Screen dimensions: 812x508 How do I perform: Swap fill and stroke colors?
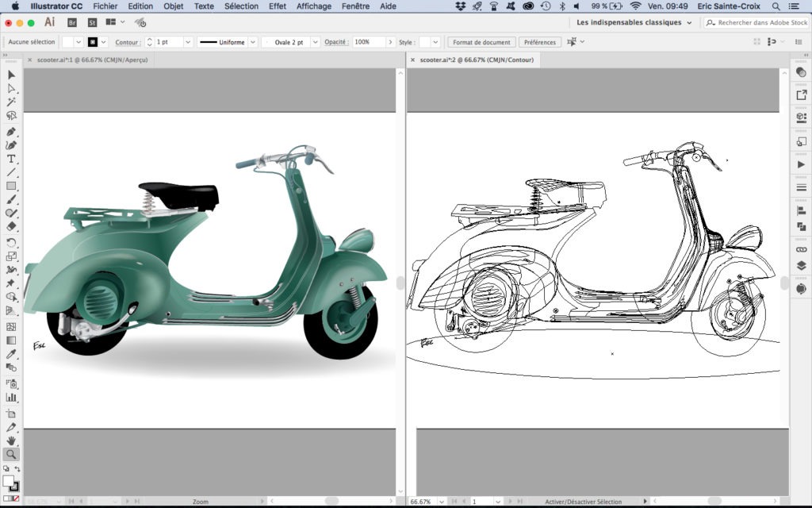[17, 468]
